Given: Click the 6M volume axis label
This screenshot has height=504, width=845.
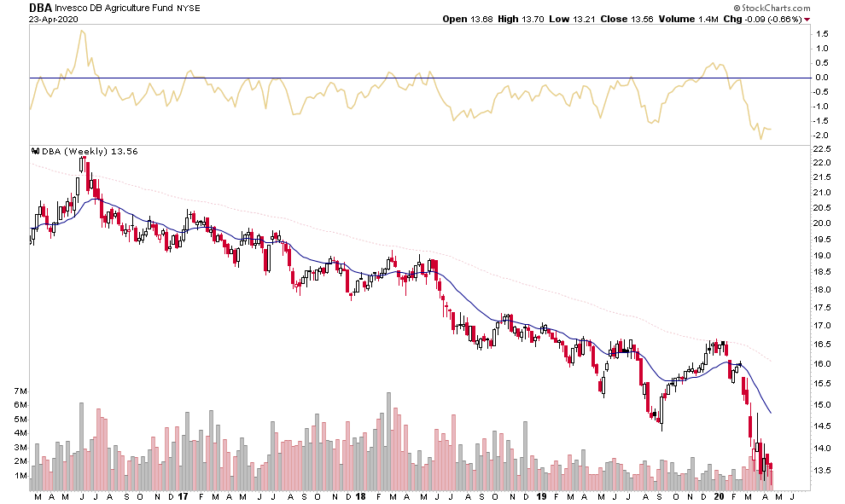Looking at the screenshot, I should pos(20,405).
